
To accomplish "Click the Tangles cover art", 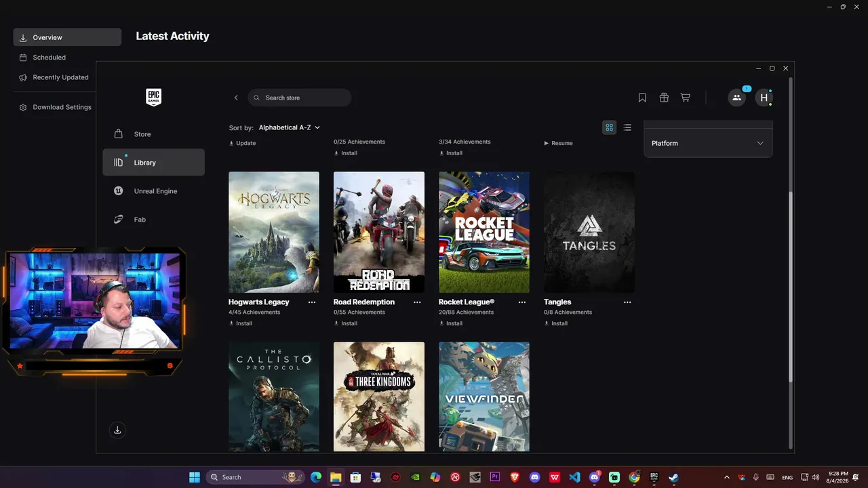I will point(589,232).
